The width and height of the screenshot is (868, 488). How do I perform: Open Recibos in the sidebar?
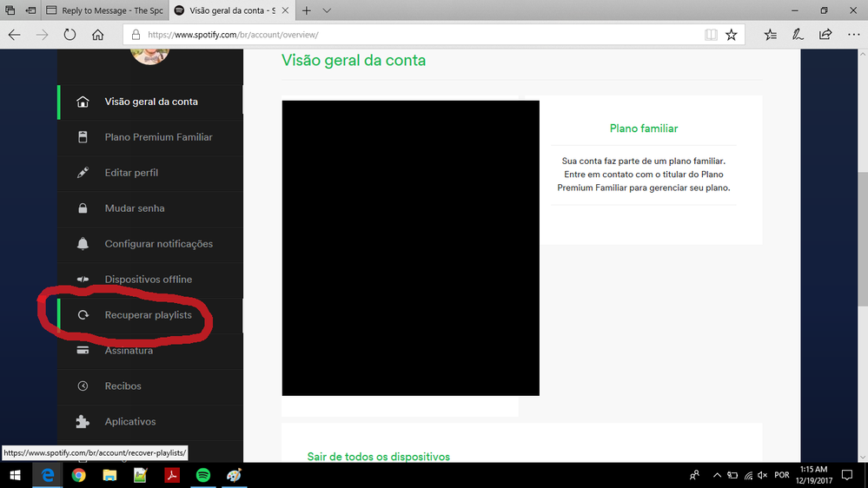coord(150,386)
